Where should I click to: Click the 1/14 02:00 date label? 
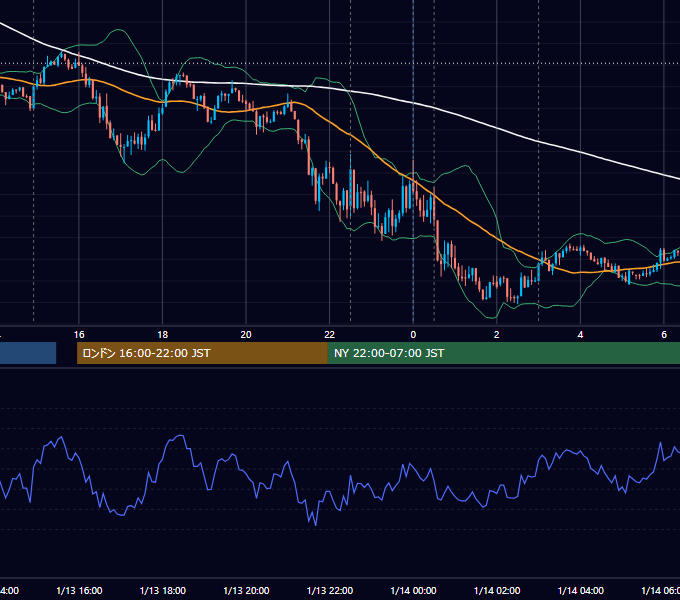click(x=497, y=590)
